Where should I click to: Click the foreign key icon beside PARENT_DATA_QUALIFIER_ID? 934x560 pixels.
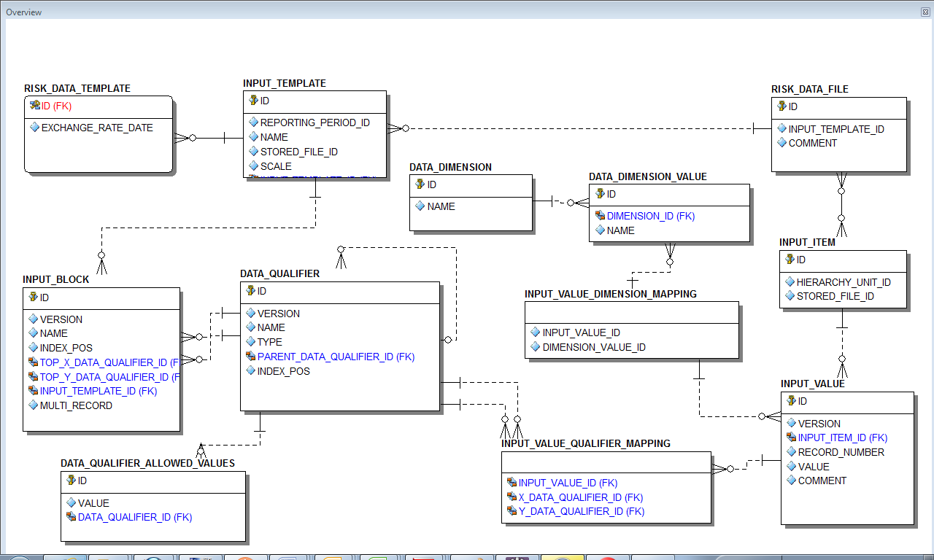tap(251, 357)
